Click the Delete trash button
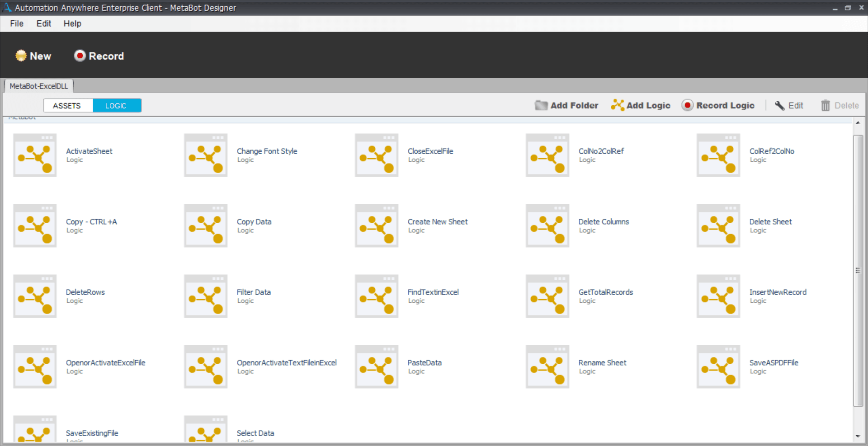 (x=840, y=105)
